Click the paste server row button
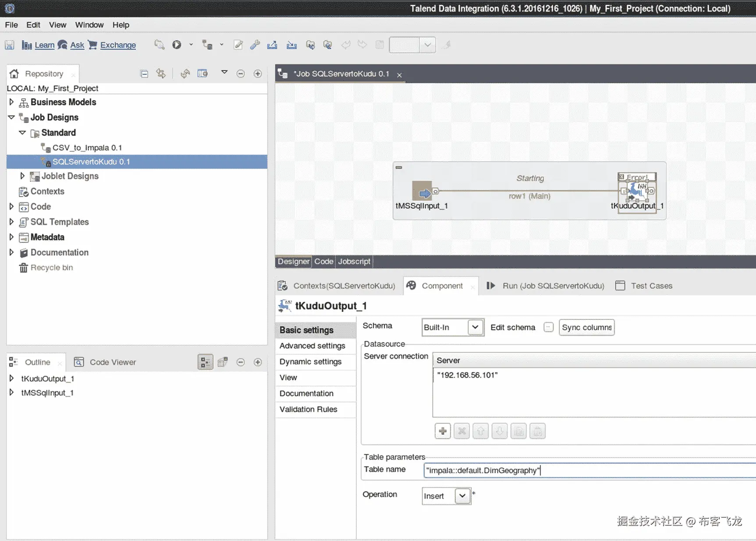Viewport: 756px width, 541px height. point(538,431)
